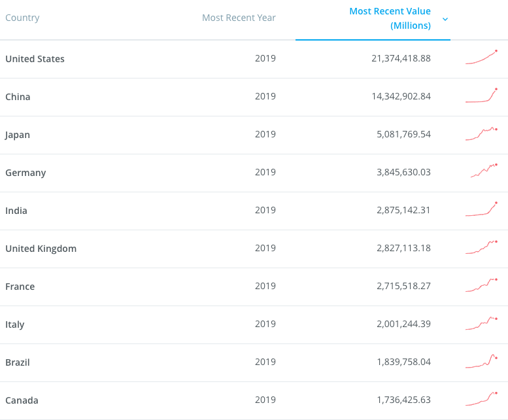The image size is (508, 420).
Task: Click Brazil's sparkline trend graph
Action: 482,361
